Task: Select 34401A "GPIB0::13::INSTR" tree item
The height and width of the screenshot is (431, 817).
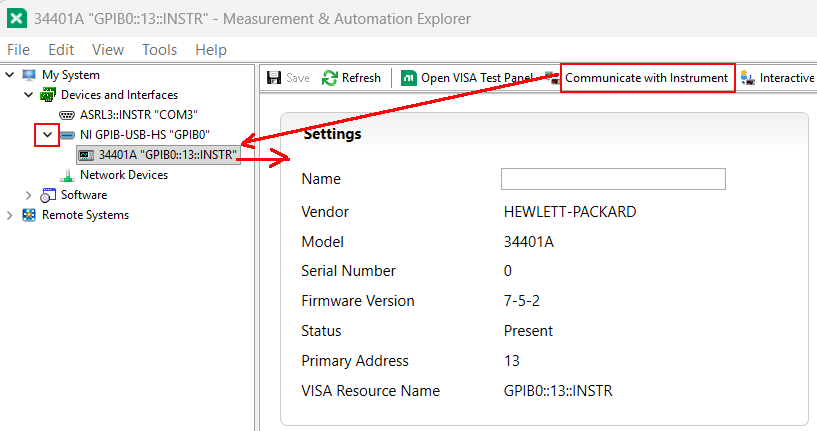Action: click(168, 155)
